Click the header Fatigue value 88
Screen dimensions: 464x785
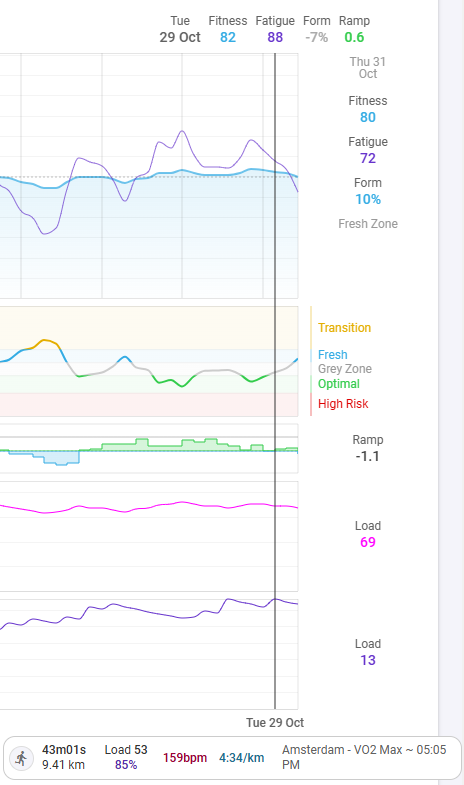275,37
